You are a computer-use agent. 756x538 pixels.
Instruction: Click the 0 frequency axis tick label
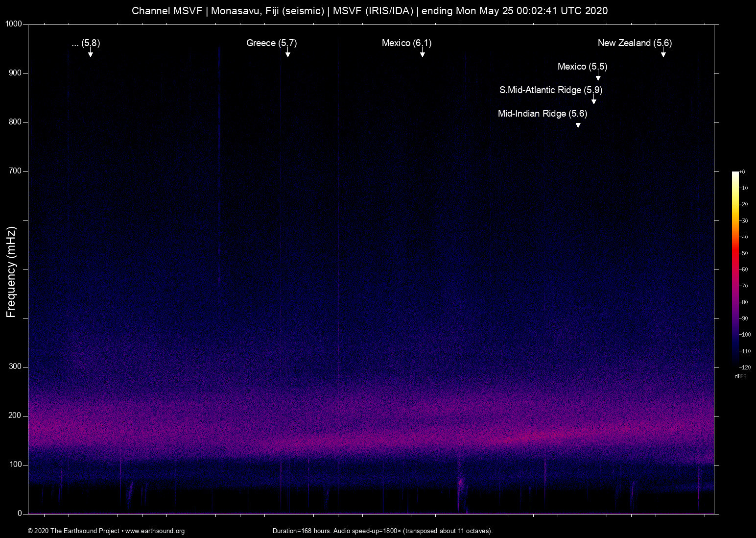(x=20, y=514)
